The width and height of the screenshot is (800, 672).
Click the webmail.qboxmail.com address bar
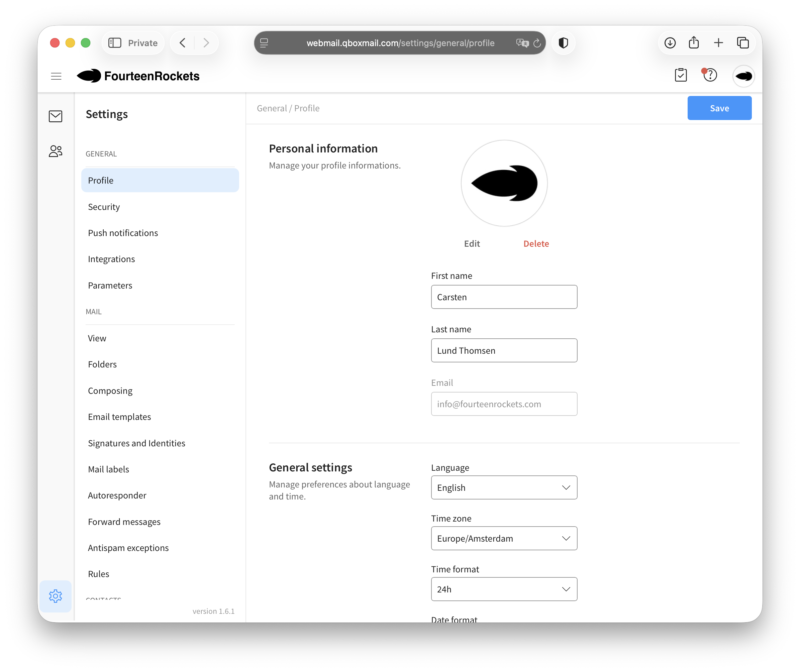(400, 43)
